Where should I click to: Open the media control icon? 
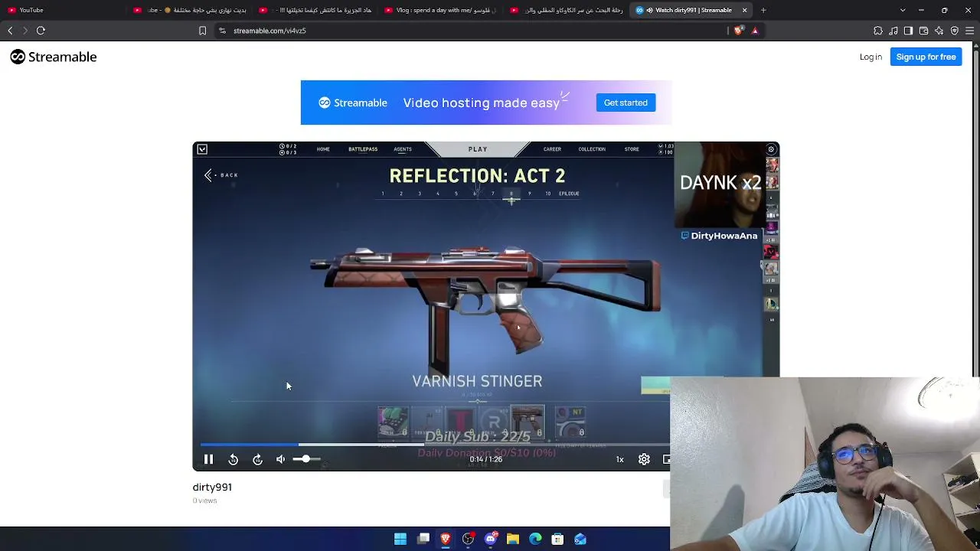pos(893,31)
